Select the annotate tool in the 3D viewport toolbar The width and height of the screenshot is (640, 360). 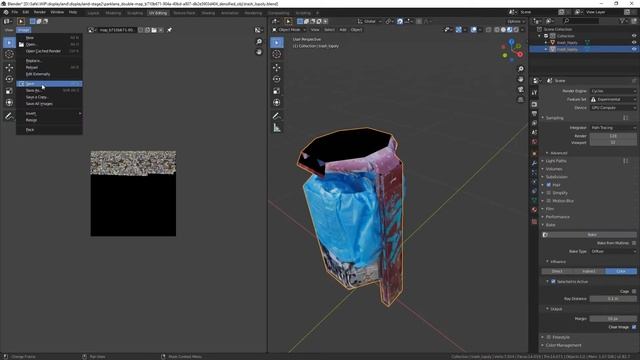coord(277,116)
